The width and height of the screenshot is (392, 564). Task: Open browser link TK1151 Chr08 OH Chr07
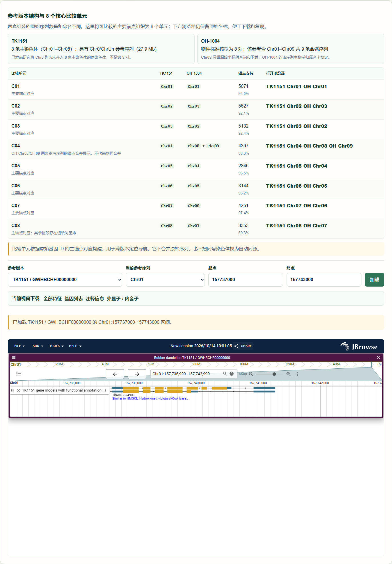(297, 226)
